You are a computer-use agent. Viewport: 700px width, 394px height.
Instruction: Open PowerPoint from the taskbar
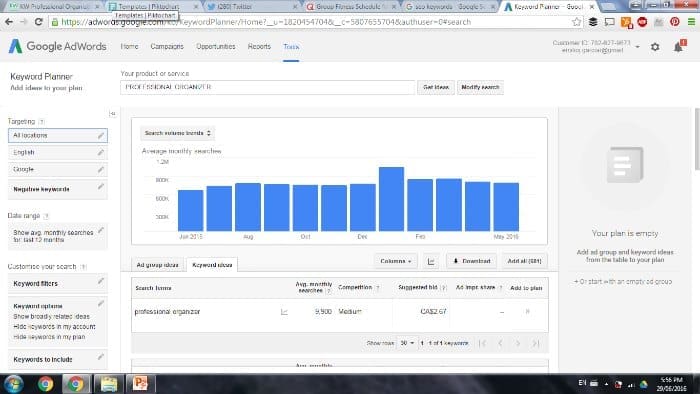[x=140, y=384]
